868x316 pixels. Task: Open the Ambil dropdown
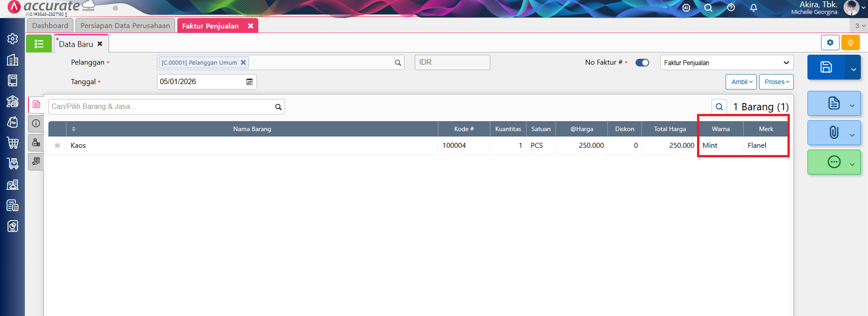point(741,82)
